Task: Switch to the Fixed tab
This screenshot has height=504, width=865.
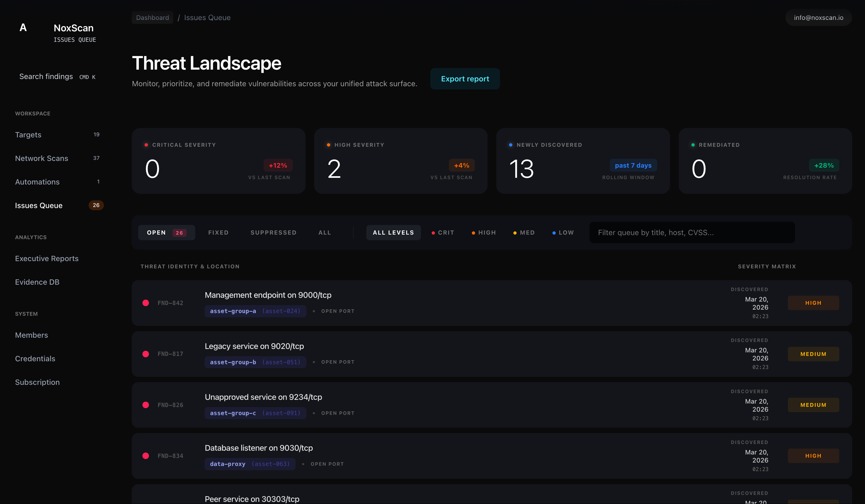Action: 218,232
